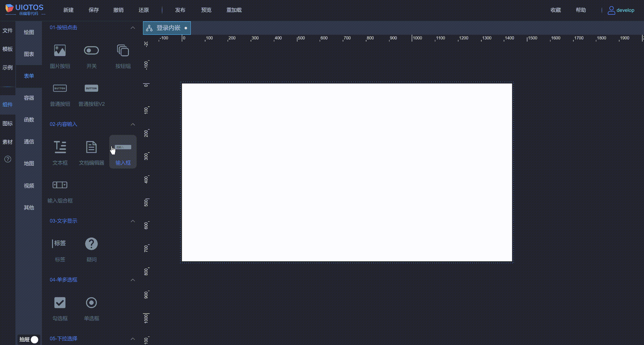Click the 预览 preview command
The width and height of the screenshot is (644, 345).
click(x=206, y=10)
